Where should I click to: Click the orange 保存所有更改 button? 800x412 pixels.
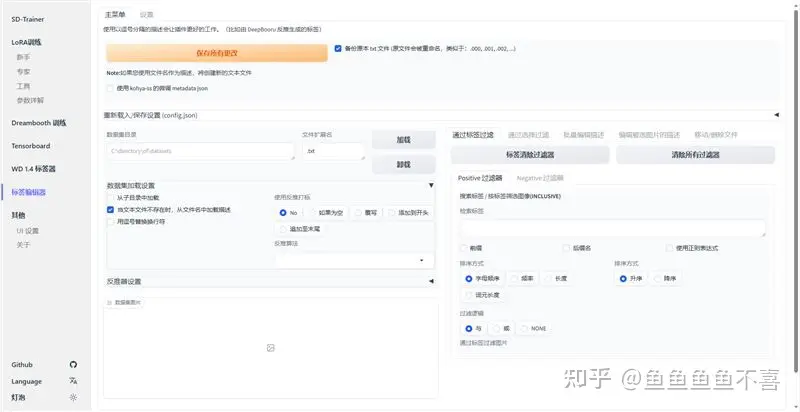[216, 52]
